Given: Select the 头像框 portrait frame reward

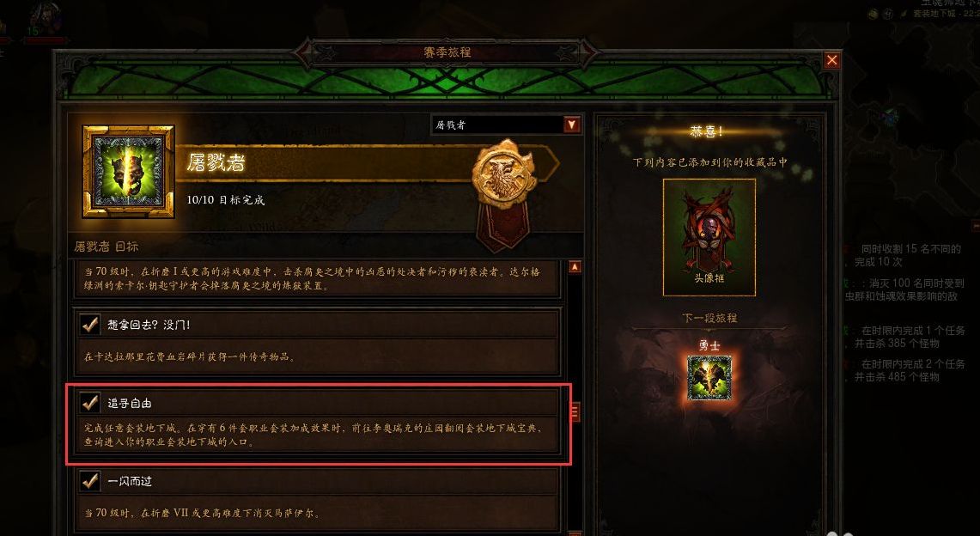Looking at the screenshot, I should pos(709,237).
